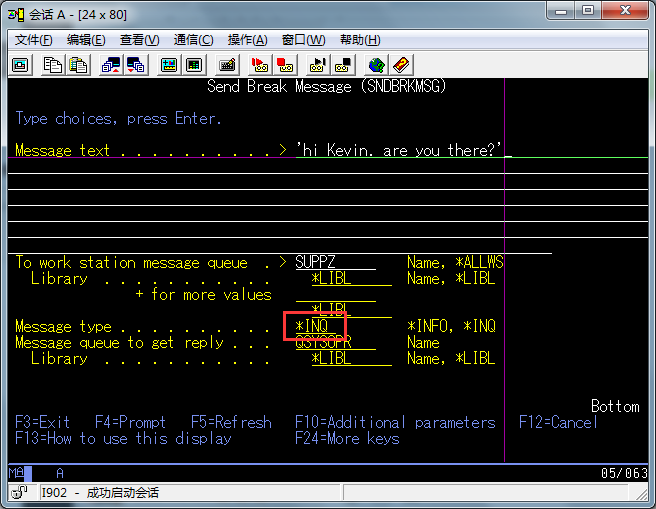The height and width of the screenshot is (509, 656).
Task: Click the Copy toolbar icon
Action: 53,65
